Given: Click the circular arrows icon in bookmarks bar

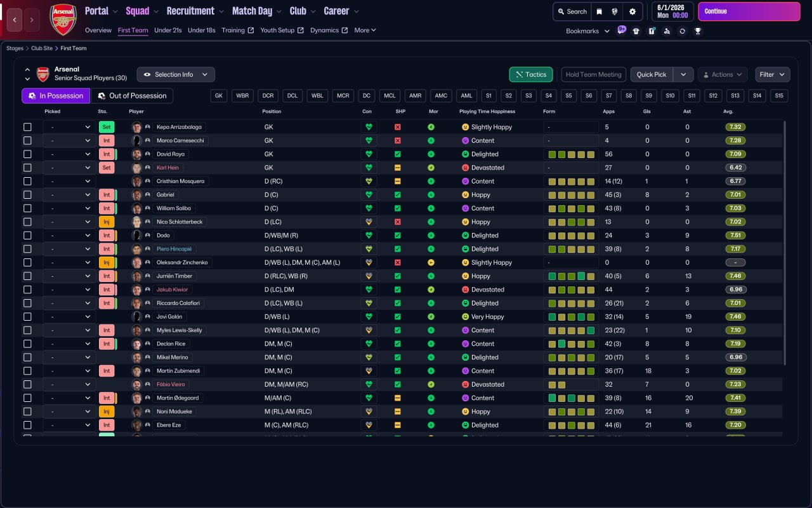Looking at the screenshot, I should point(682,31).
